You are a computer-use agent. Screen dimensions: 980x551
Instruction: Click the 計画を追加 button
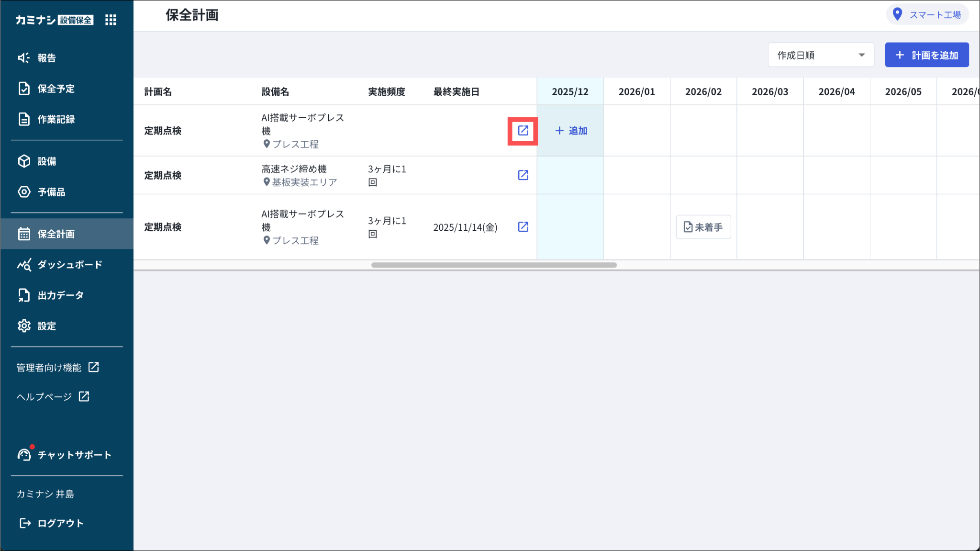926,55
